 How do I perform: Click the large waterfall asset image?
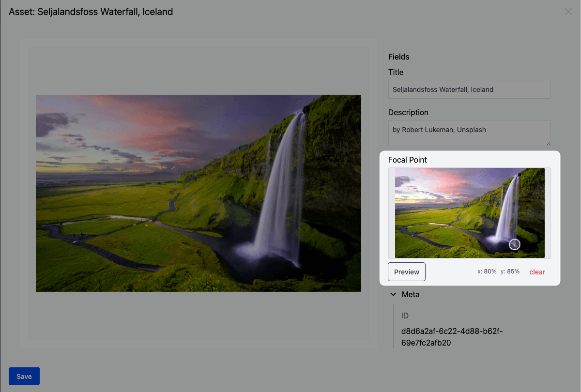199,193
